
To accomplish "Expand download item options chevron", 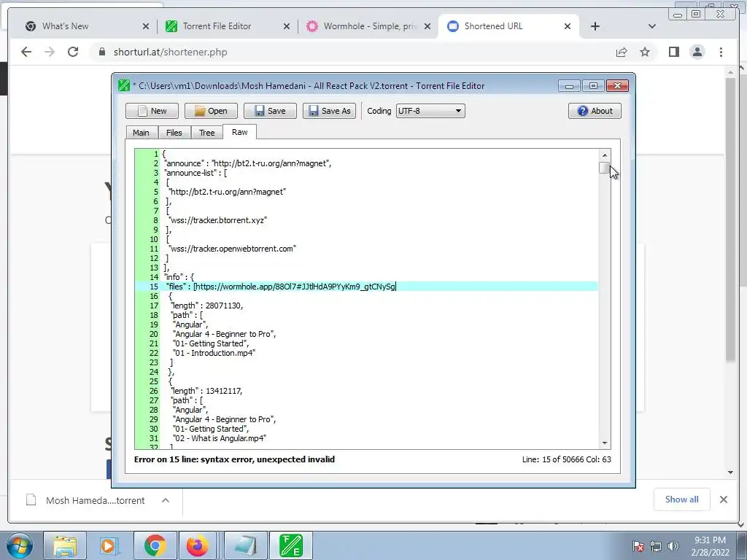I will tap(166, 500).
